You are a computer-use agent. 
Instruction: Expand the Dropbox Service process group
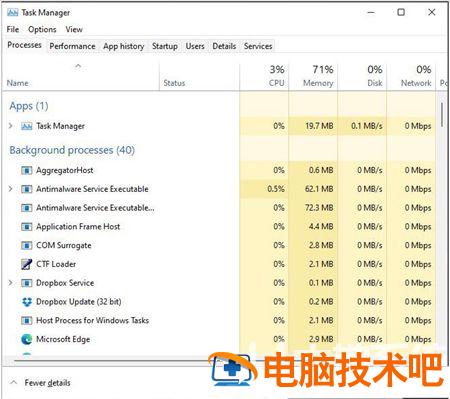tap(10, 283)
